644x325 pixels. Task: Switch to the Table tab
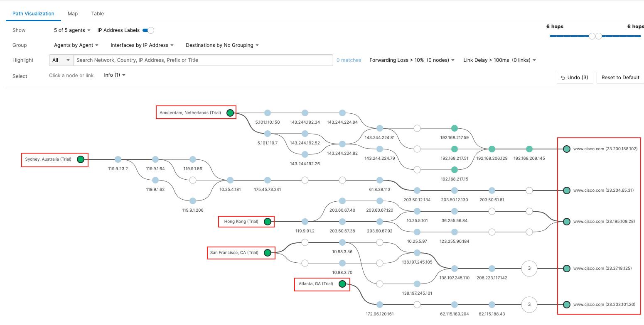coord(98,14)
